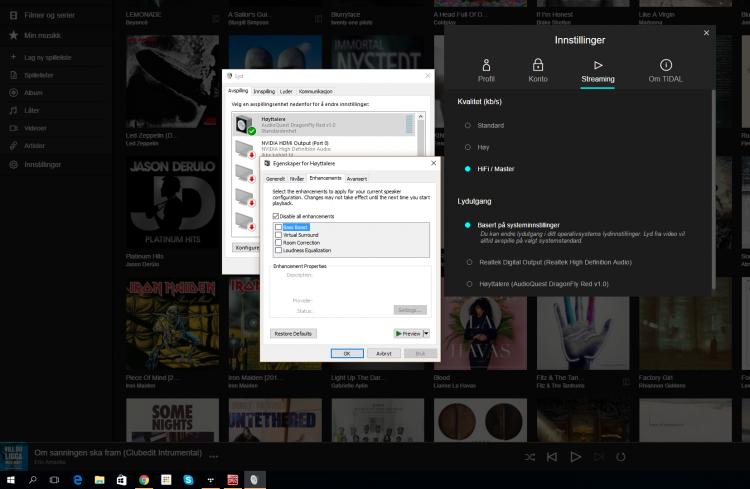Image resolution: width=750 pixels, height=489 pixels.
Task: Open more options dots beside track title
Action: coord(213,456)
